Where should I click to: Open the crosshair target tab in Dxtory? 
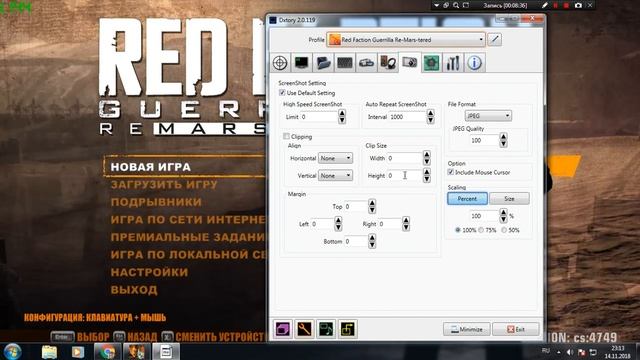point(280,62)
